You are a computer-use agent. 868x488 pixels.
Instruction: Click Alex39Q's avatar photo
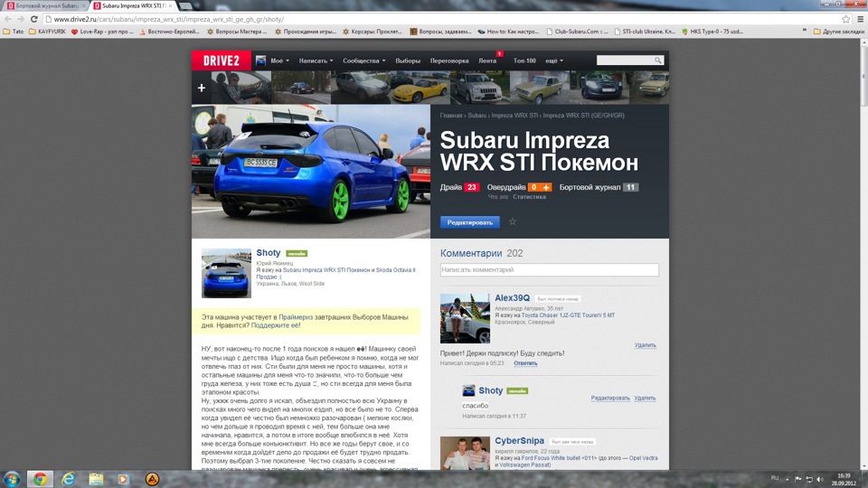[465, 319]
